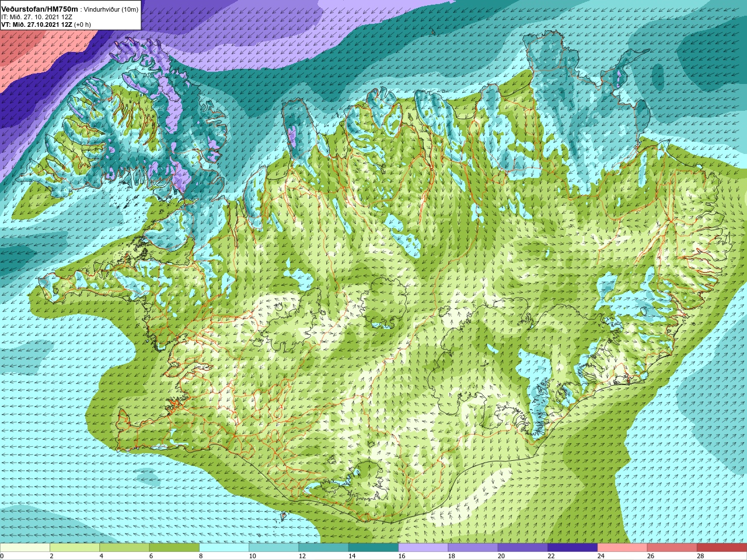Click the legend scale label '28'
The width and height of the screenshot is (747, 560).
[x=701, y=556]
